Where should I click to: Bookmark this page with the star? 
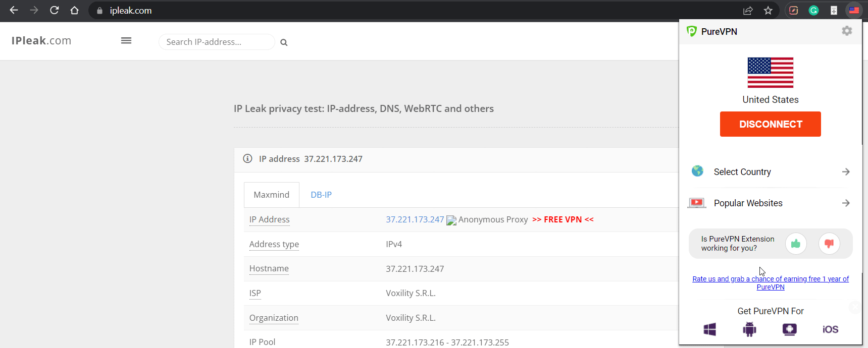pyautogui.click(x=768, y=11)
